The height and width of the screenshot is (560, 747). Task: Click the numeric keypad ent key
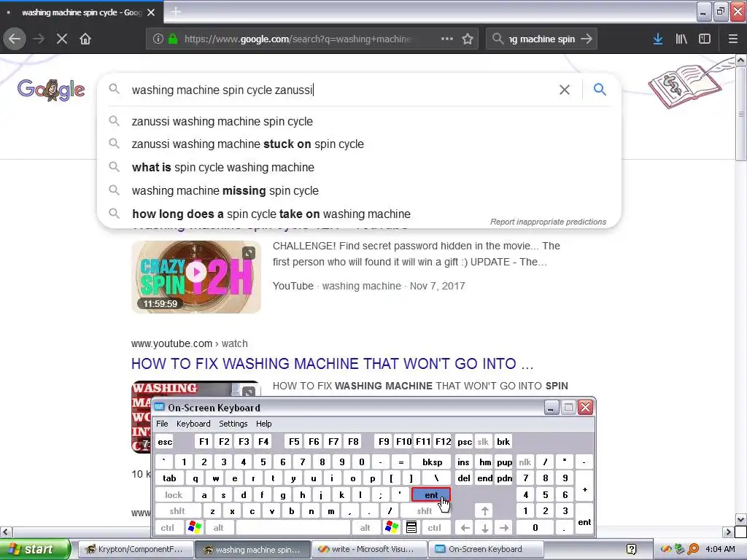pyautogui.click(x=584, y=519)
